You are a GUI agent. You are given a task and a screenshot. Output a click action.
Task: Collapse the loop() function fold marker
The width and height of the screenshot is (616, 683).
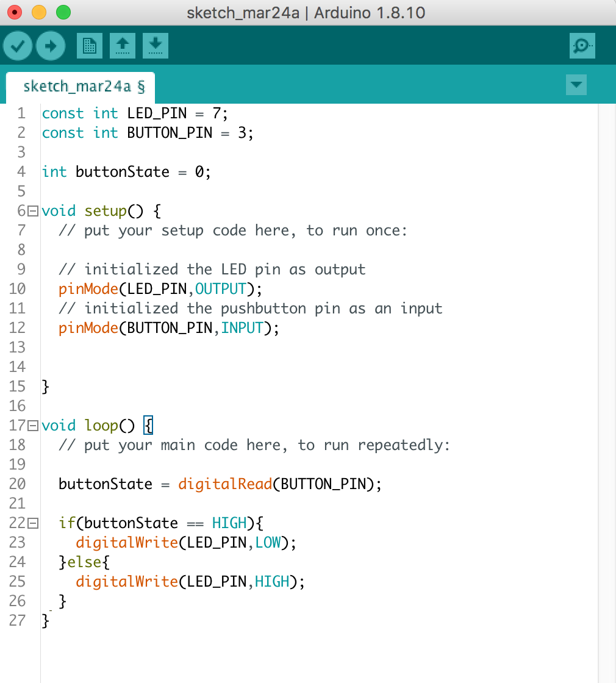(x=33, y=426)
